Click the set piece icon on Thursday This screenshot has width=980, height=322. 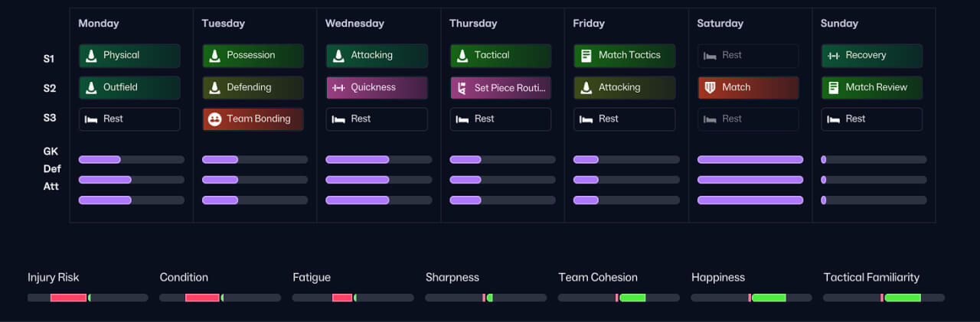[x=462, y=88]
